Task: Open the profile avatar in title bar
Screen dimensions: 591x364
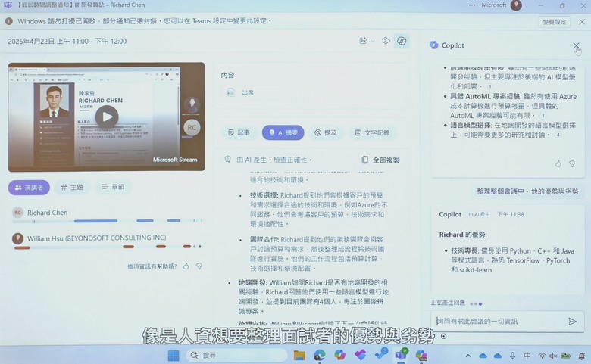Action: pos(516,5)
